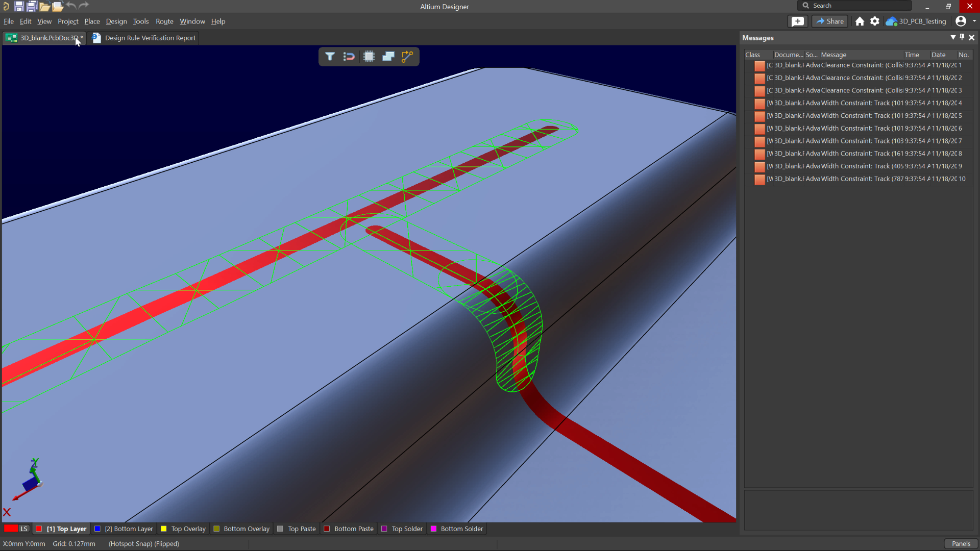Viewport: 980px width, 551px height.
Task: Click the Home icon in the toolbar
Action: point(860,21)
